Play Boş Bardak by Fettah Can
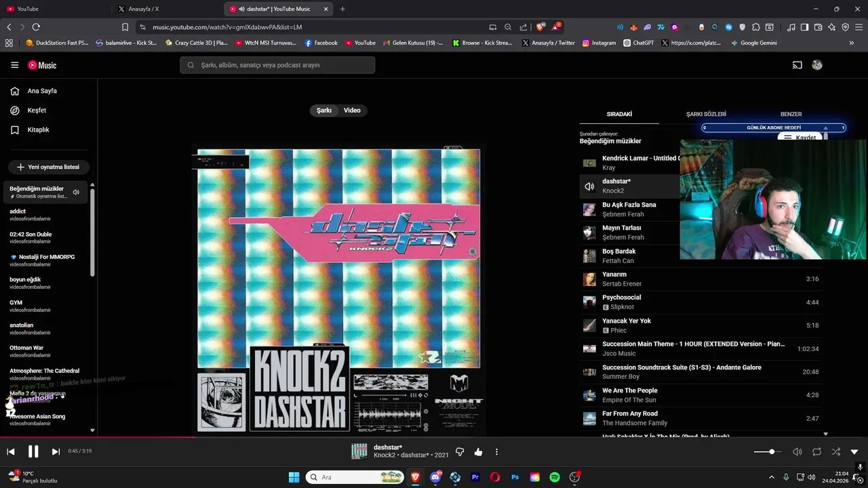 pyautogui.click(x=631, y=256)
